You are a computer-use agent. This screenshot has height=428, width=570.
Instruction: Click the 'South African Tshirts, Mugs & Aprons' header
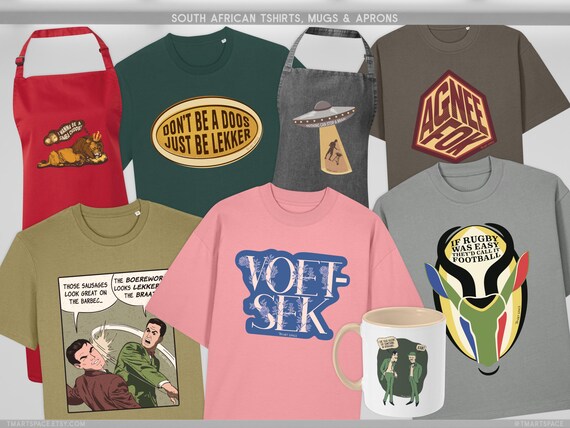coord(285,18)
